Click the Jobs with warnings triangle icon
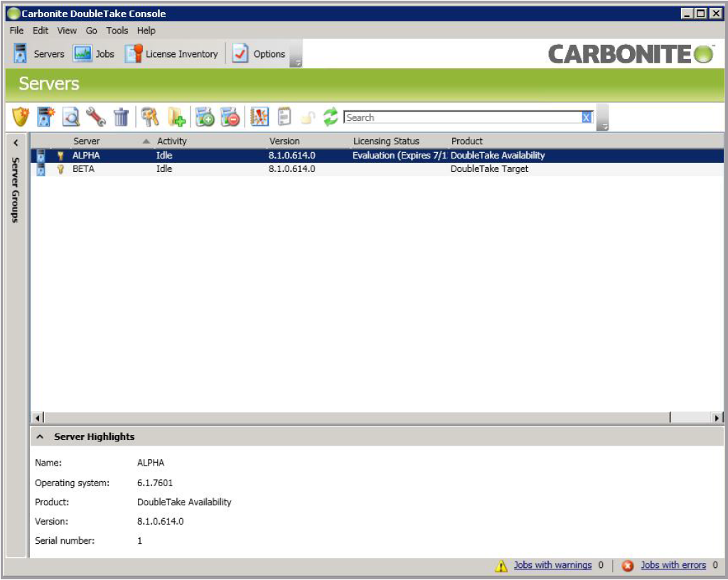Image resolution: width=728 pixels, height=580 pixels. click(x=501, y=566)
